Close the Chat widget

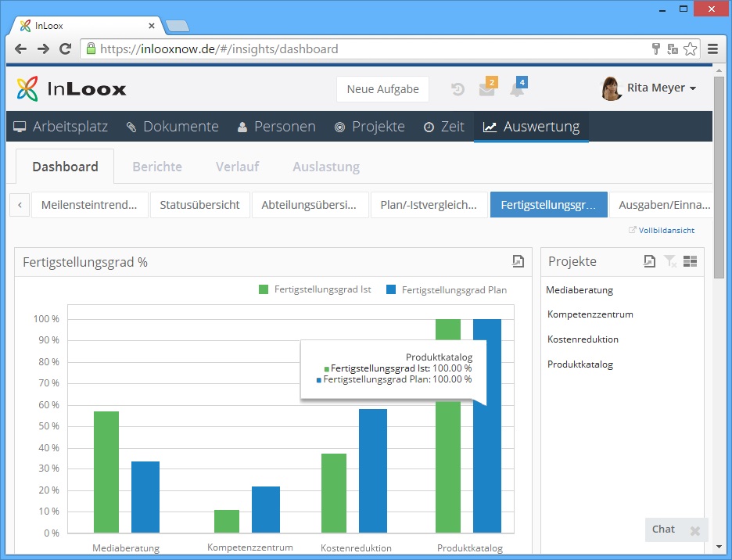pyautogui.click(x=694, y=530)
